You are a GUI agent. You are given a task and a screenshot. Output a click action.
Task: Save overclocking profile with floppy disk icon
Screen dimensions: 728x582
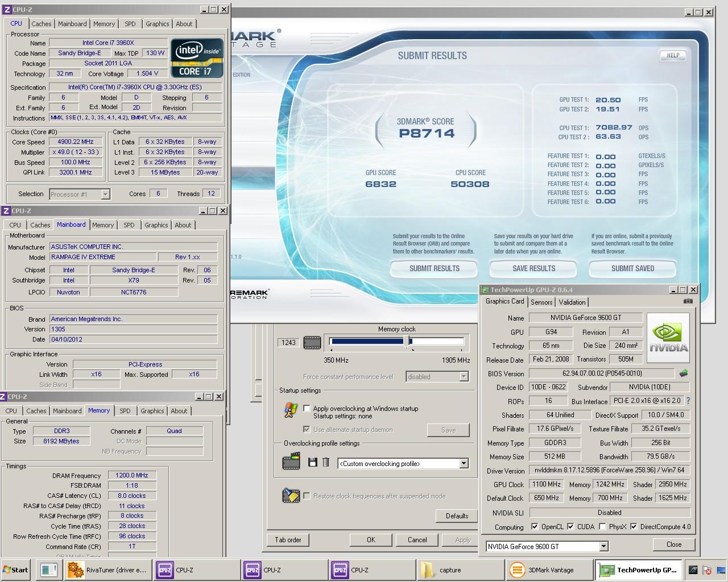tap(312, 463)
